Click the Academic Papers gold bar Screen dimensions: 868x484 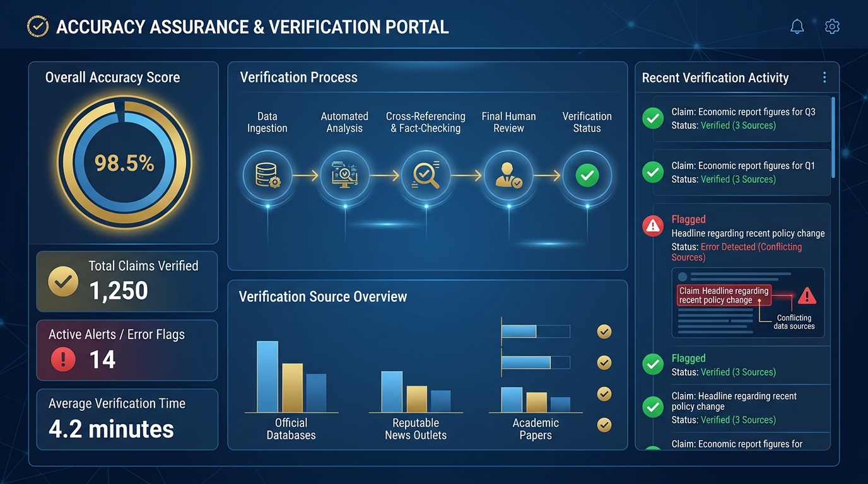pyautogui.click(x=536, y=402)
